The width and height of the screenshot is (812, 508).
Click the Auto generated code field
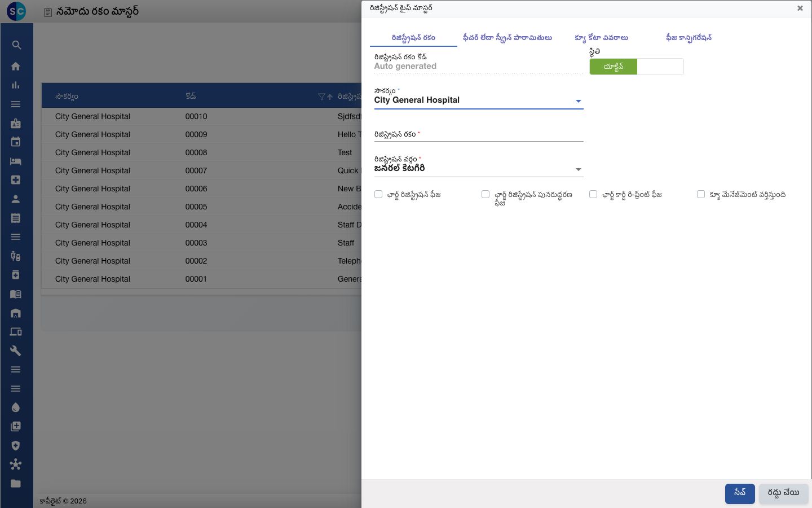click(479, 66)
